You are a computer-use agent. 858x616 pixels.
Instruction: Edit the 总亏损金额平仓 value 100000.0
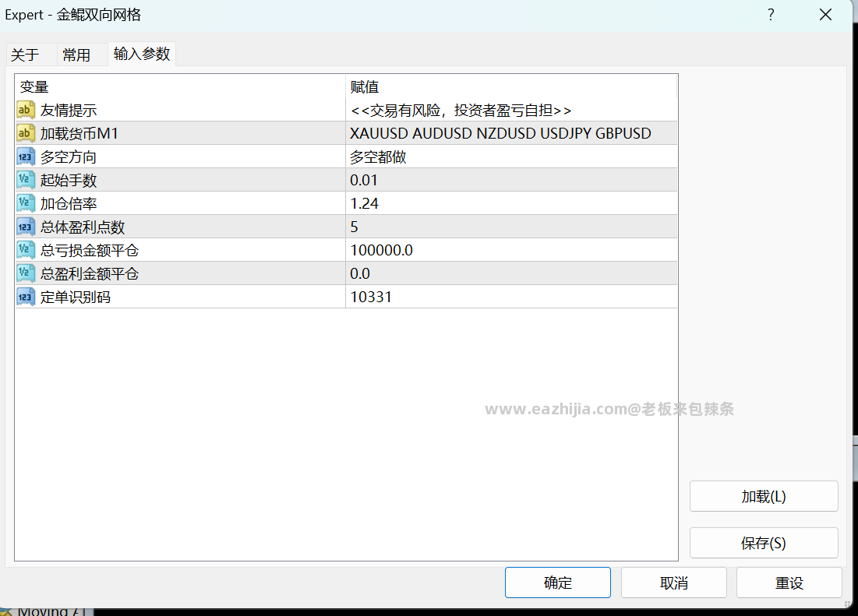click(x=511, y=250)
